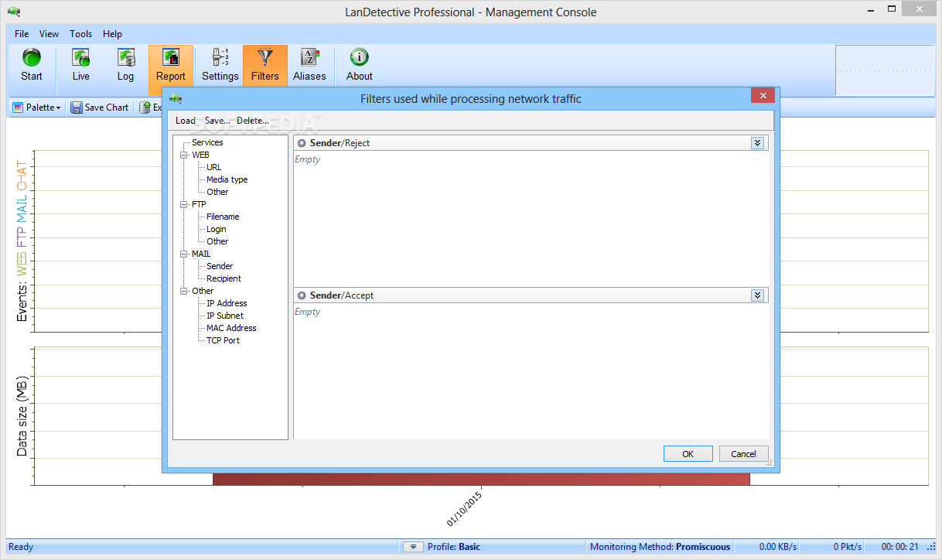Collapse the Other root tree node
This screenshot has width=942, height=560.
pyautogui.click(x=184, y=291)
